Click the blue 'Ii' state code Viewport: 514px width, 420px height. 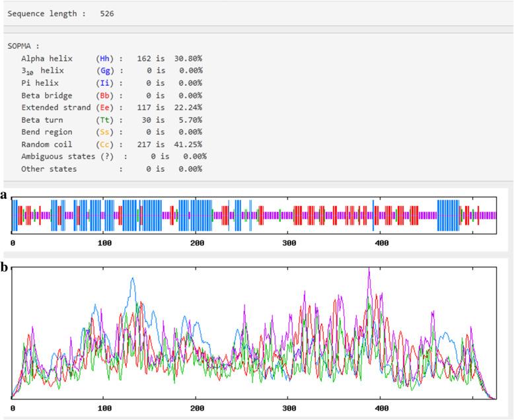point(104,83)
